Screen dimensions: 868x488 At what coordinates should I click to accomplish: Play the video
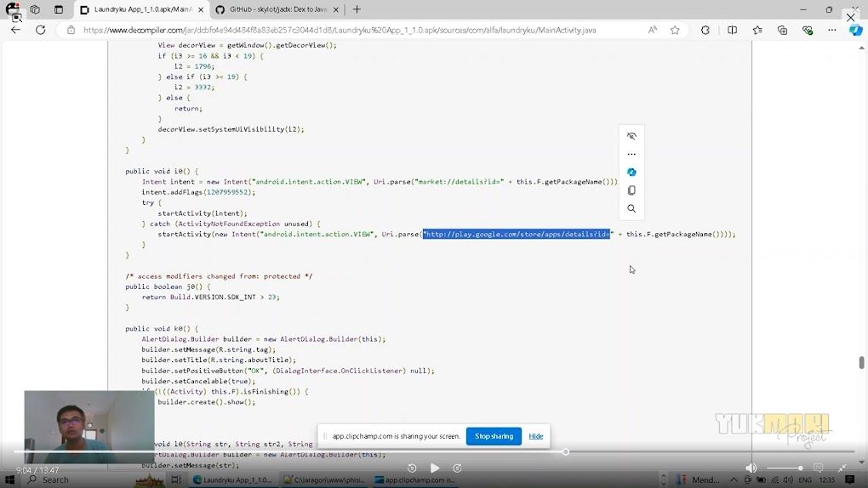(435, 468)
